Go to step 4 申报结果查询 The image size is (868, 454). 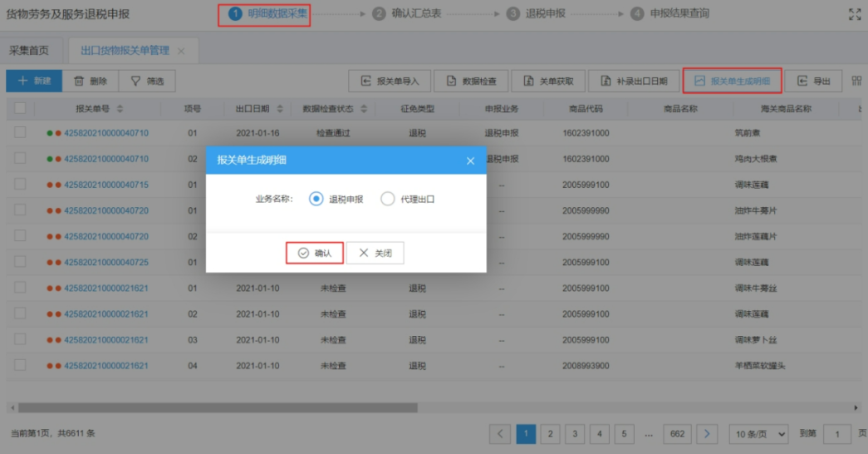[x=670, y=14]
